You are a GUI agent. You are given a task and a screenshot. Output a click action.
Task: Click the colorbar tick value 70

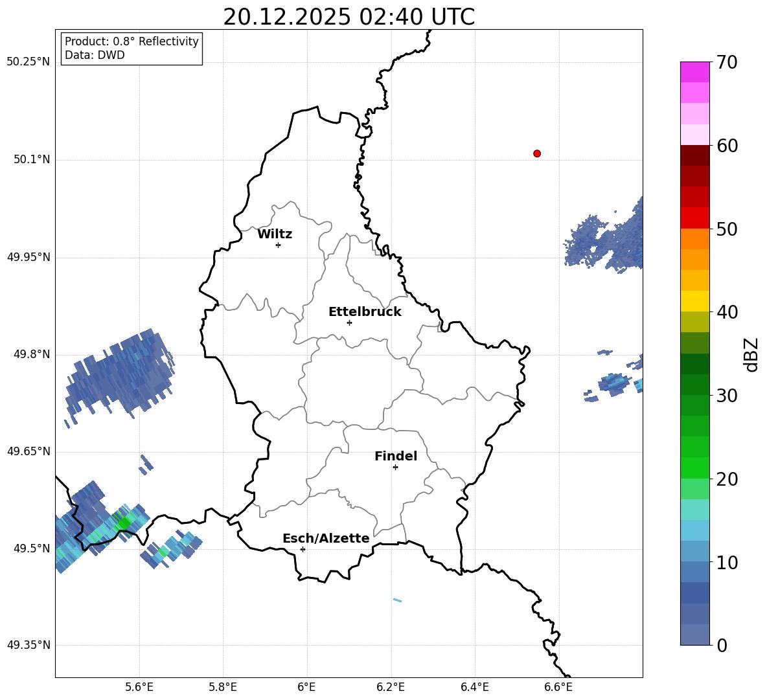click(727, 62)
